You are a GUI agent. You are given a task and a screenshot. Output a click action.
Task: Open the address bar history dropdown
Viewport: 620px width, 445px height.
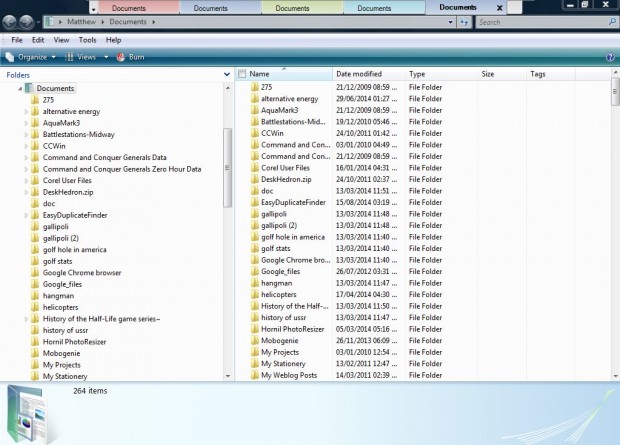point(450,22)
